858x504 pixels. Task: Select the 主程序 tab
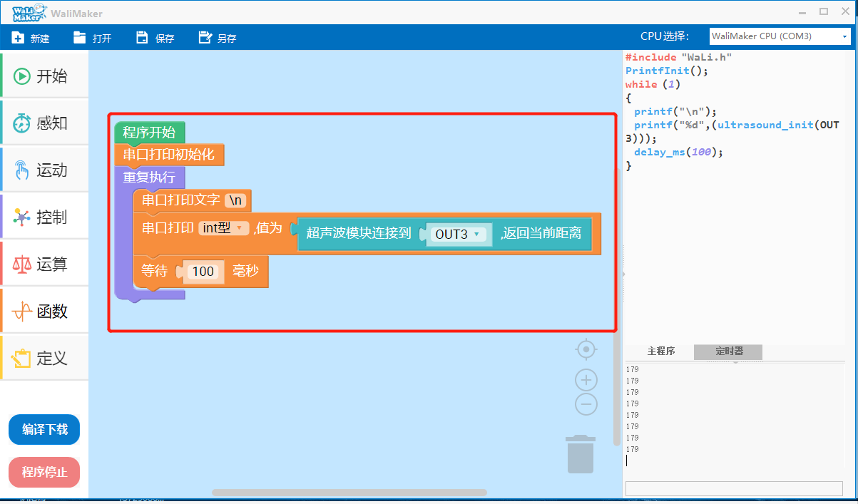click(660, 351)
